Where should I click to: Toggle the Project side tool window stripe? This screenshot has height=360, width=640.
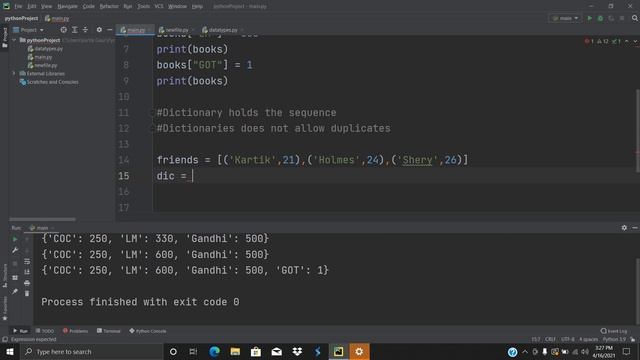tap(4, 37)
